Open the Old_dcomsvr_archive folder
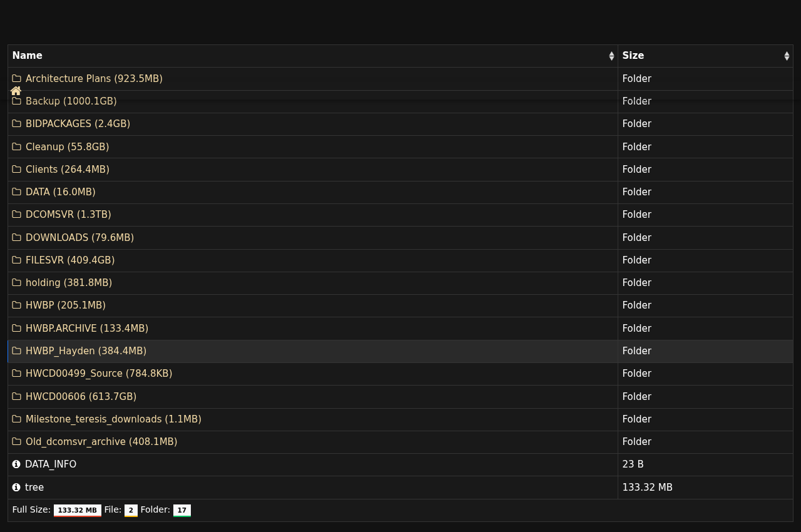The height and width of the screenshot is (532, 801). pos(101,442)
